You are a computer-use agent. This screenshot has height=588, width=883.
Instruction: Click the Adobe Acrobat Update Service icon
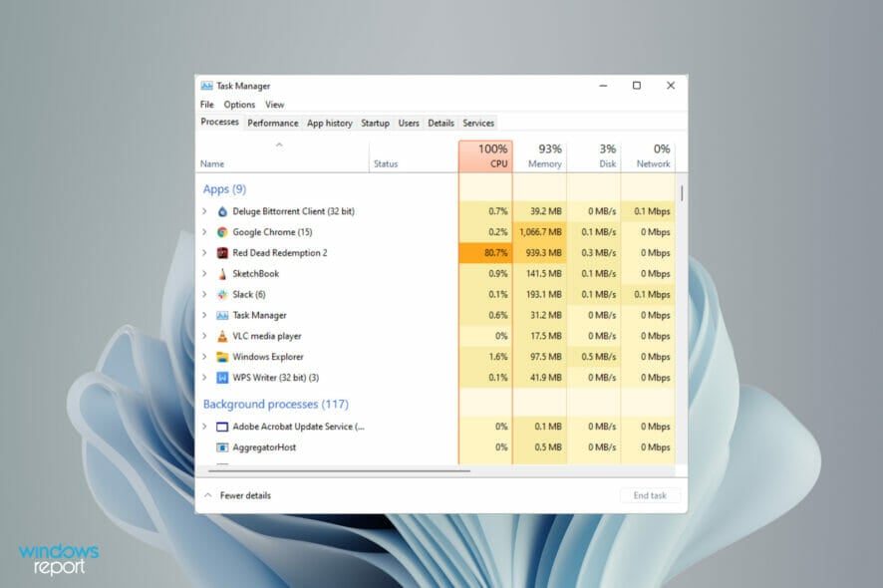tap(222, 427)
